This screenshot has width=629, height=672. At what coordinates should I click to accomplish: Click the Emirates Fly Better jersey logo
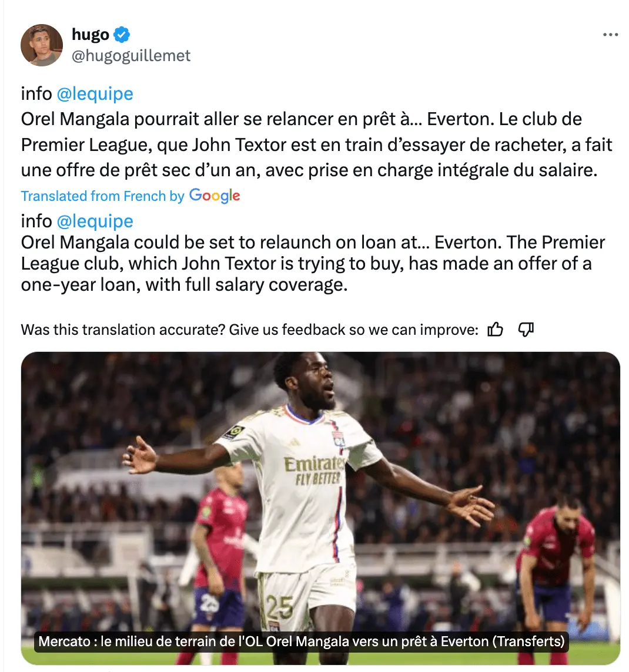[x=315, y=470]
